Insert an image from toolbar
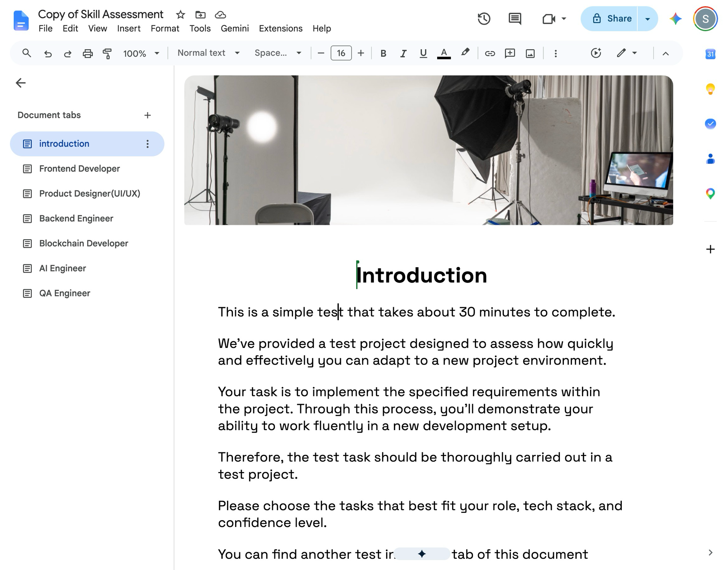The height and width of the screenshot is (570, 728). 530,53
